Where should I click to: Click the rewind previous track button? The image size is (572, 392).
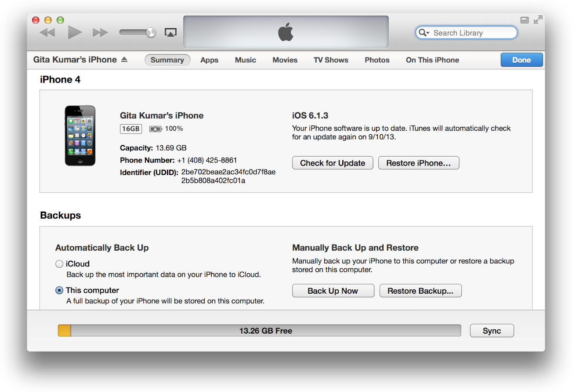point(47,32)
